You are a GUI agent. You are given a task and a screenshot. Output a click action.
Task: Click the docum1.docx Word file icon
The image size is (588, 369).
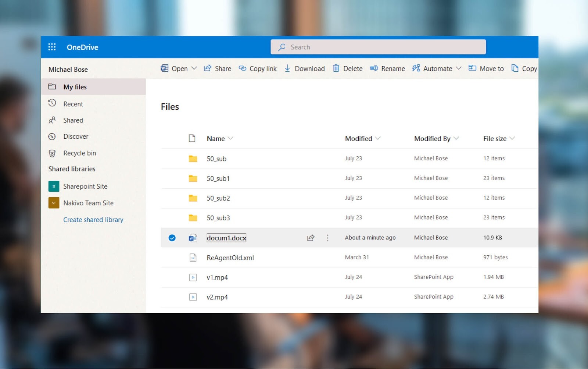point(193,238)
